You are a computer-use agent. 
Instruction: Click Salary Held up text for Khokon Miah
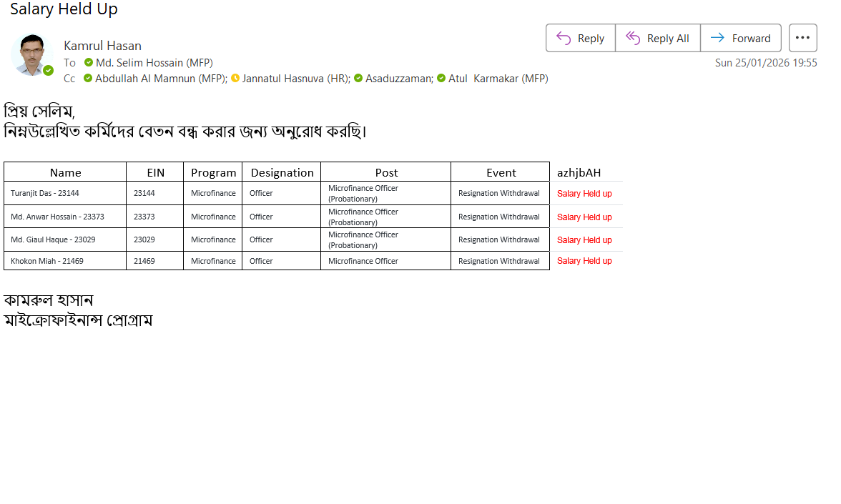pyautogui.click(x=584, y=261)
